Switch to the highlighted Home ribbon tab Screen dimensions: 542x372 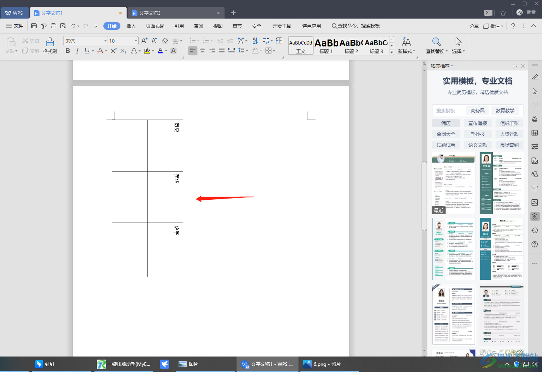112,26
